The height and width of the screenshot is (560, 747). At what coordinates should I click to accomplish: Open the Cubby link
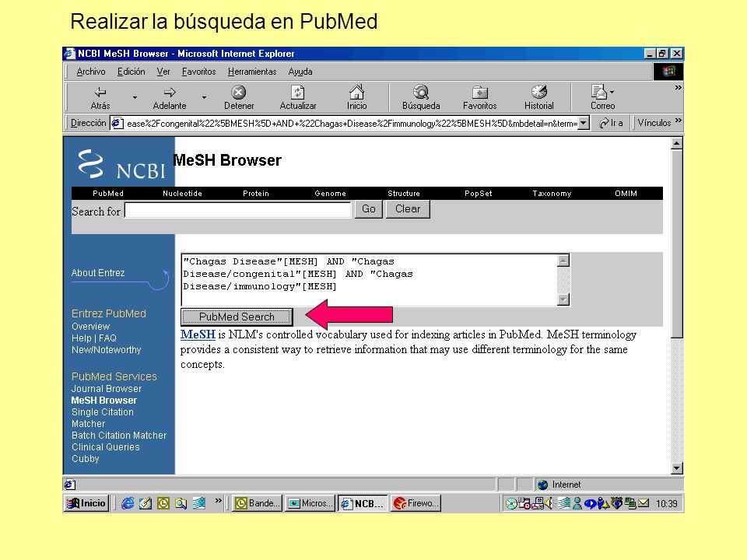point(86,459)
